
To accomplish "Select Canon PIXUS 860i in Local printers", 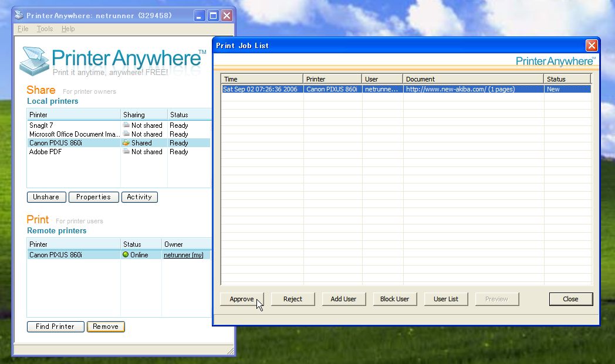I will [119, 143].
